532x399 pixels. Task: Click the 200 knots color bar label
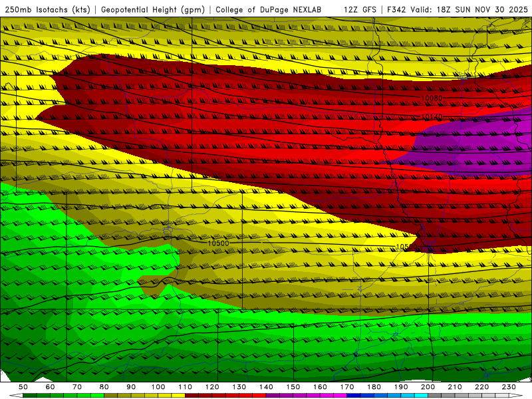(x=428, y=387)
